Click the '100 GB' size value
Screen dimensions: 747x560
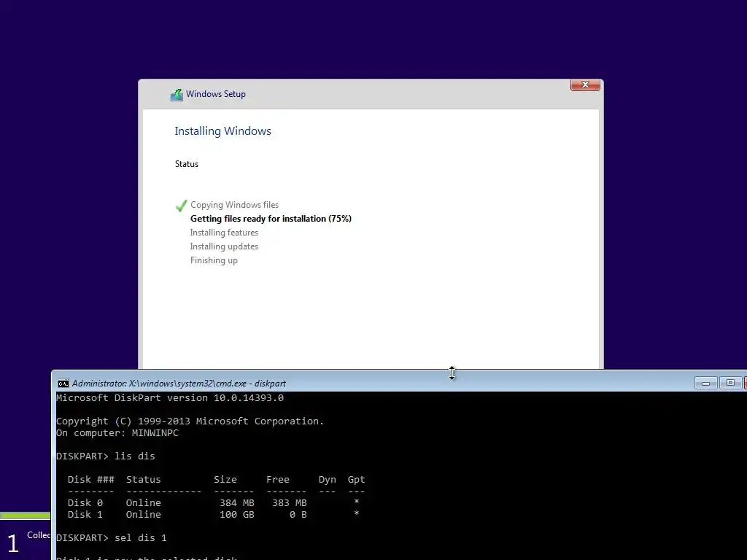(237, 515)
